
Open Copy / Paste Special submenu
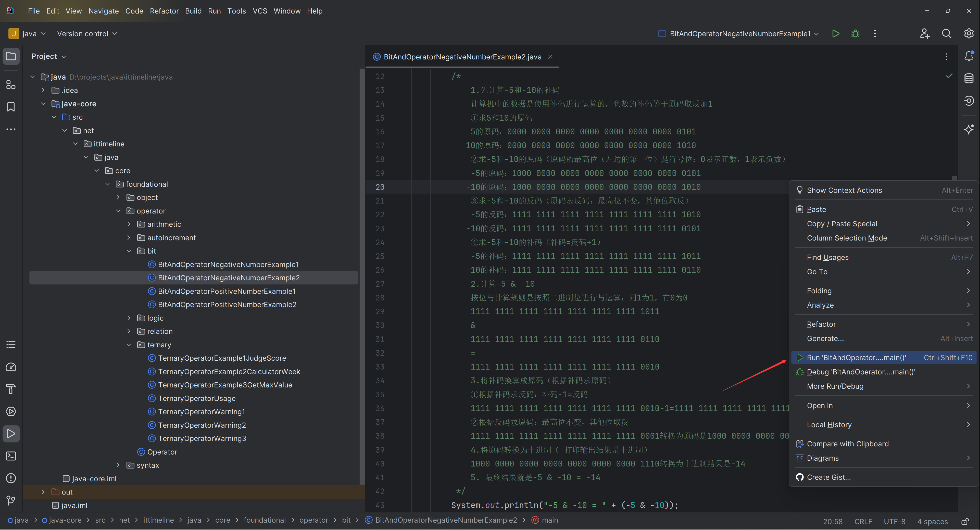point(884,224)
